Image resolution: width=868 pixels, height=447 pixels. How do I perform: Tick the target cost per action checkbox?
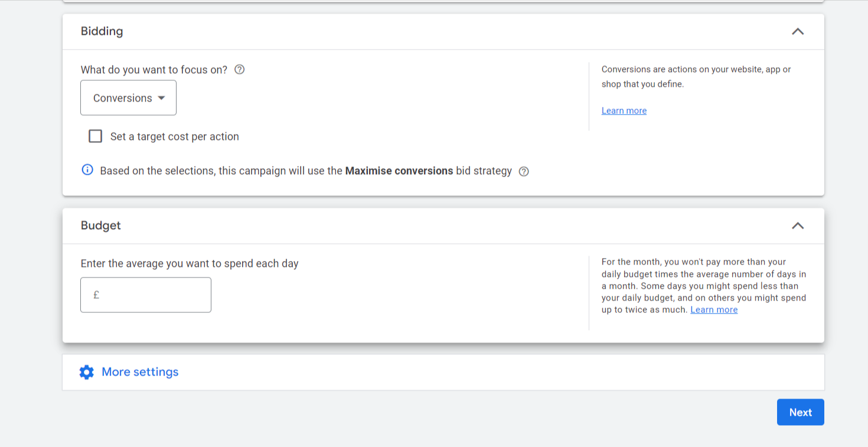[95, 136]
